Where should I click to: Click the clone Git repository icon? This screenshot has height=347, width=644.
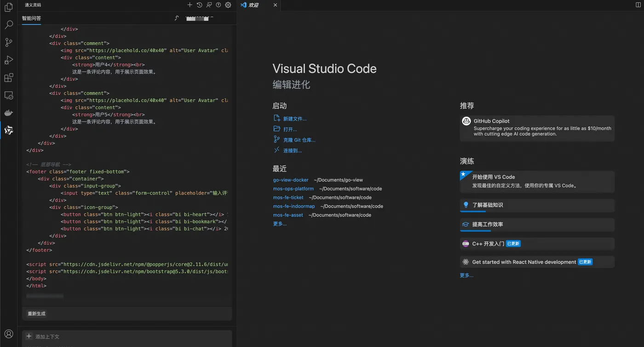[276, 140]
